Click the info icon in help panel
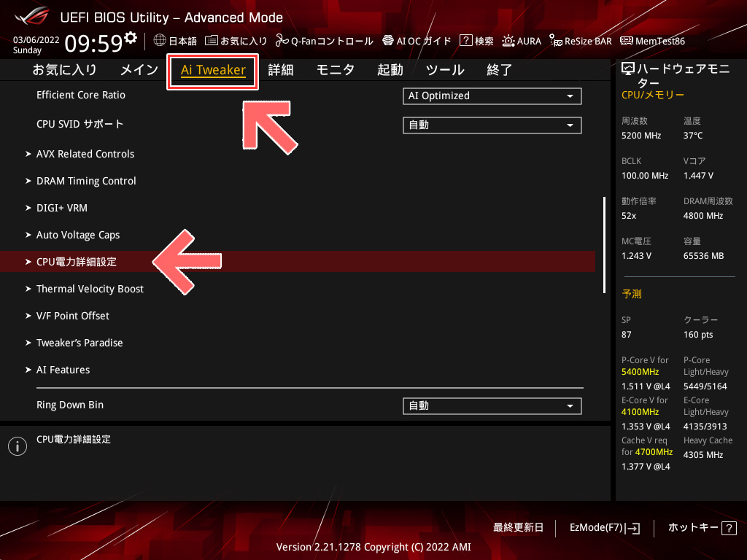 point(18,446)
